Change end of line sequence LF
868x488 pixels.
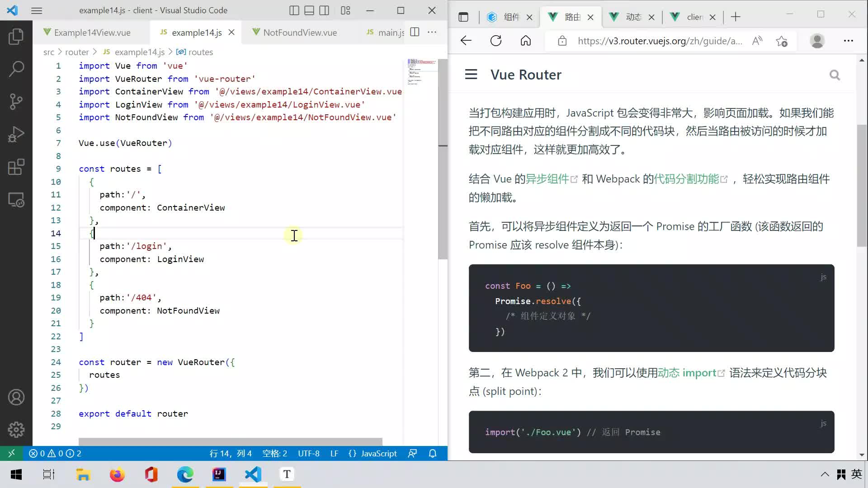pos(334,453)
